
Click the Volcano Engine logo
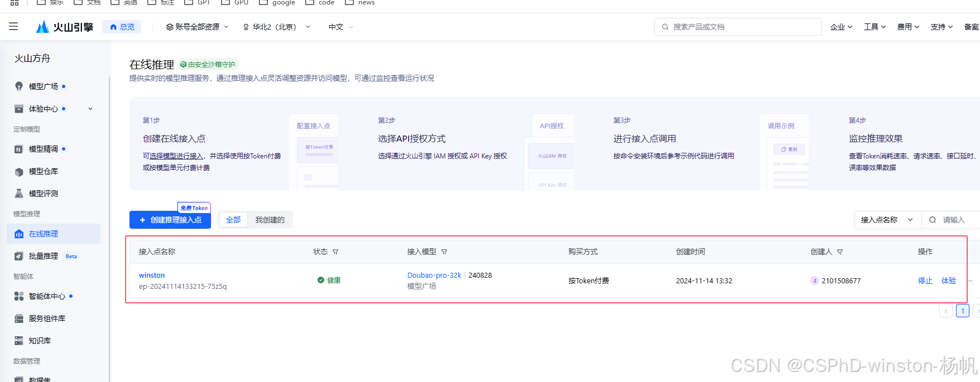pos(65,27)
